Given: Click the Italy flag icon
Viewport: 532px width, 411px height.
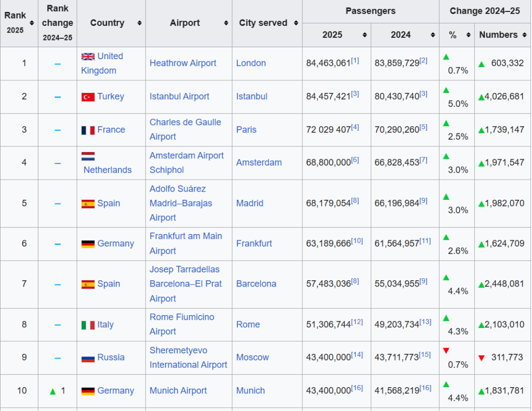Looking at the screenshot, I should click(88, 325).
